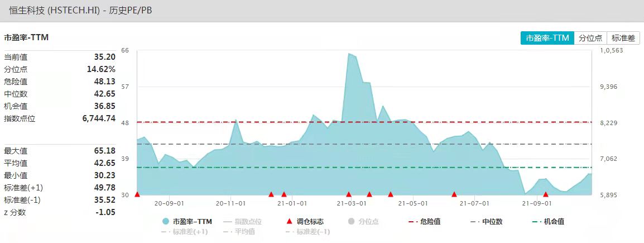
Task: Toggle 平均值 line in chart legend
Action: click(239, 232)
